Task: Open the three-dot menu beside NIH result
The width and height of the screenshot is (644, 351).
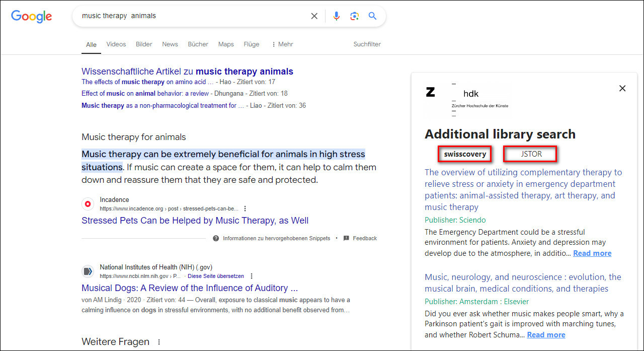Action: point(252,276)
